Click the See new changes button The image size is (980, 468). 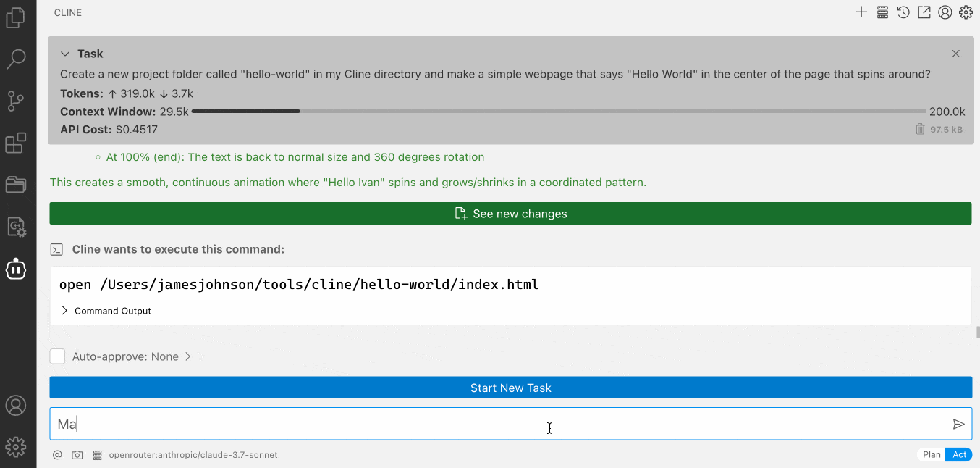(510, 214)
